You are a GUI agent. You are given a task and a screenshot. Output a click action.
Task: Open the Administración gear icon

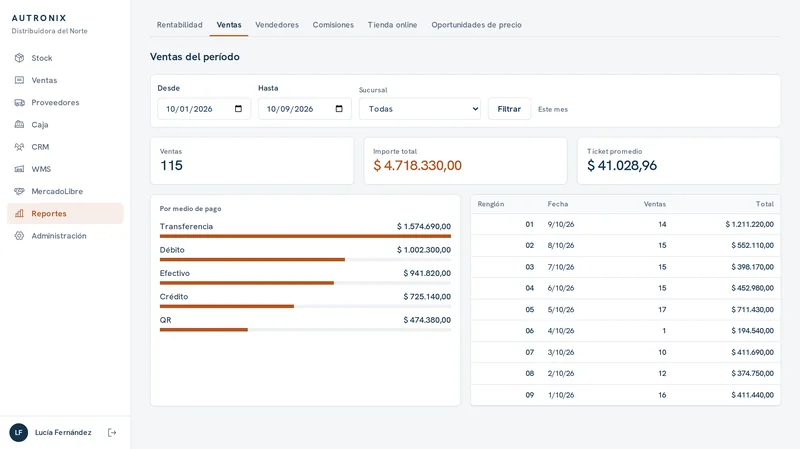point(19,236)
